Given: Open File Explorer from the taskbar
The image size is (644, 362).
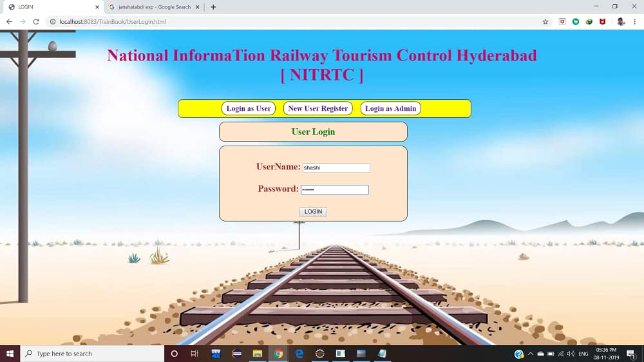Looking at the screenshot, I should 257,354.
